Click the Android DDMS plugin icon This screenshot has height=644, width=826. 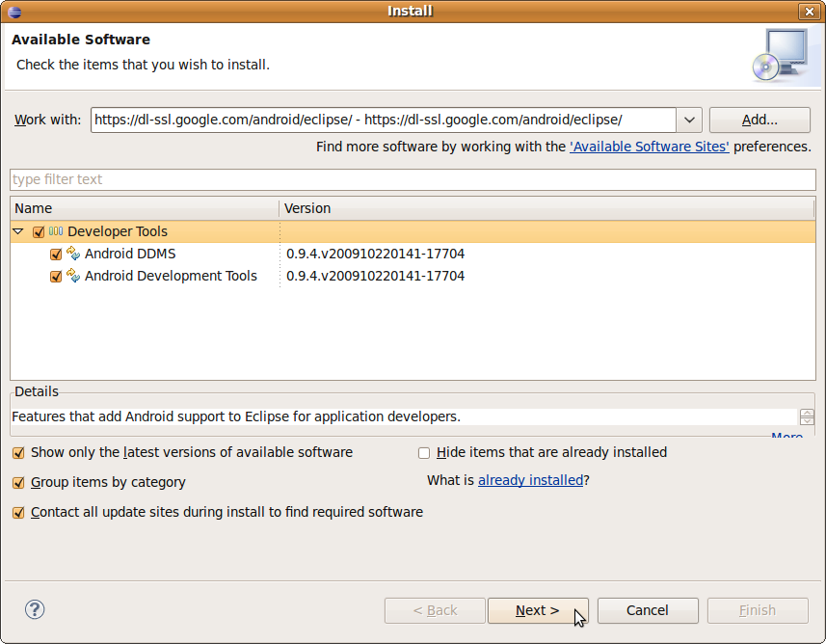click(72, 254)
